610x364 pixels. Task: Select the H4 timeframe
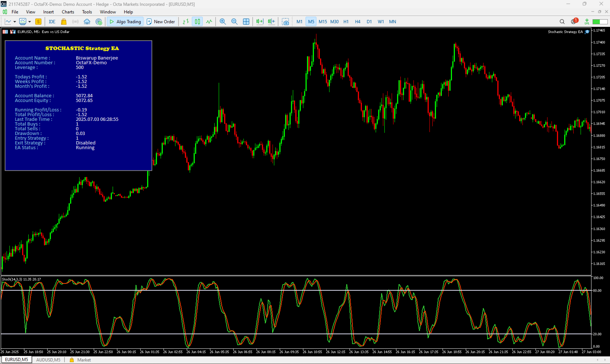coord(357,22)
